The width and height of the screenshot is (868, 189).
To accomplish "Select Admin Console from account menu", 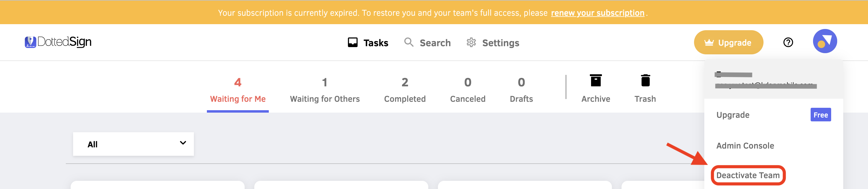I will point(745,146).
